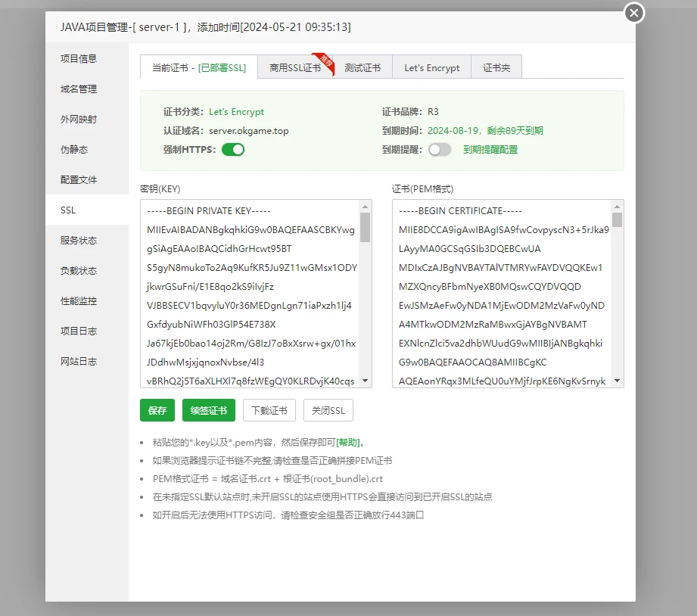Open the 到期提醒配置 link
Image resolution: width=697 pixels, height=616 pixels.
[x=490, y=150]
